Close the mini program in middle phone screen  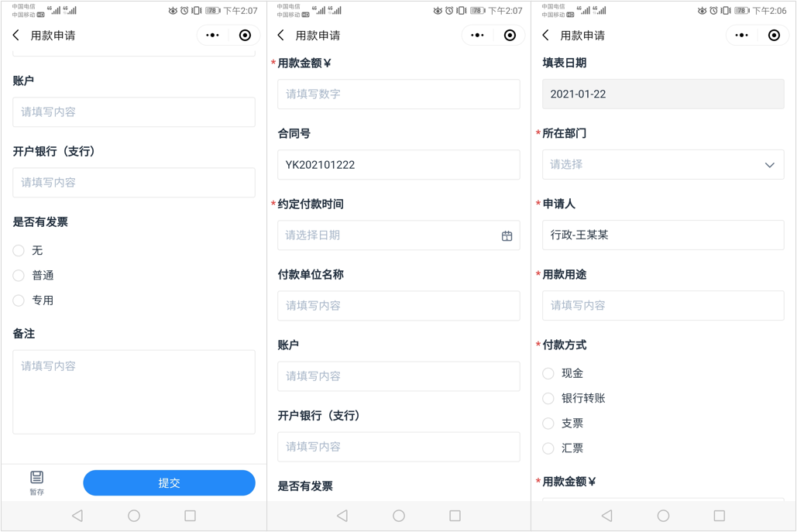click(x=510, y=35)
